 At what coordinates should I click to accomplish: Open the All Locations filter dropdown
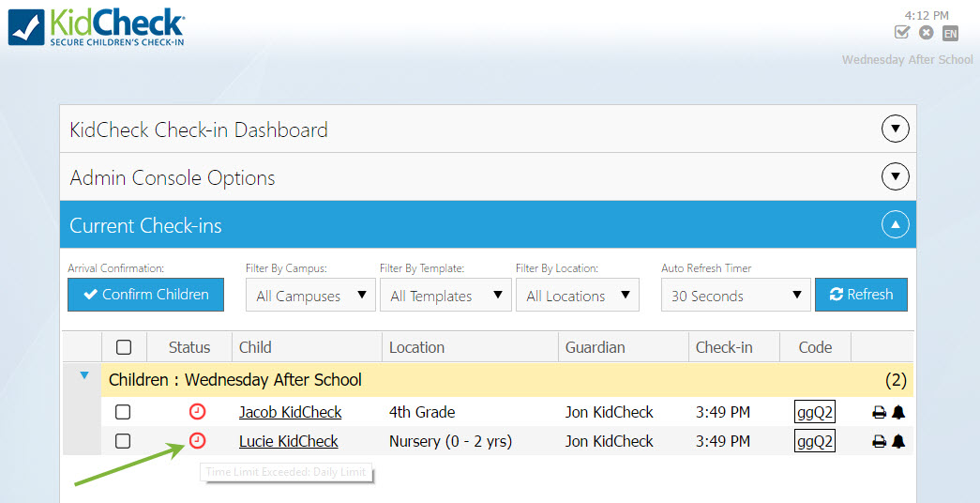[578, 296]
